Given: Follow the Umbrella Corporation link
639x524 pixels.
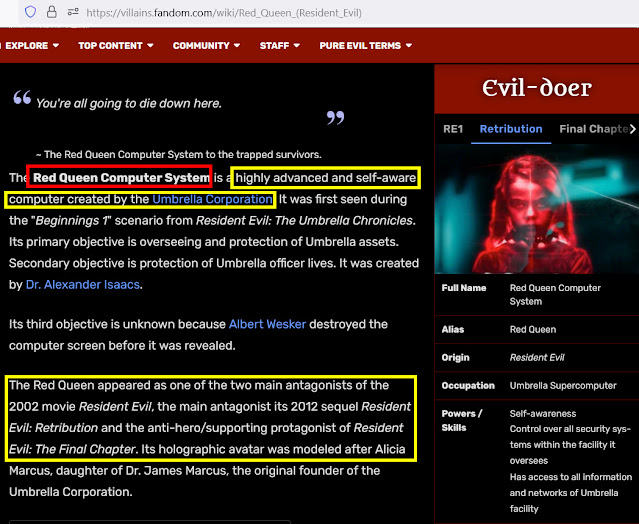Looking at the screenshot, I should (212, 199).
